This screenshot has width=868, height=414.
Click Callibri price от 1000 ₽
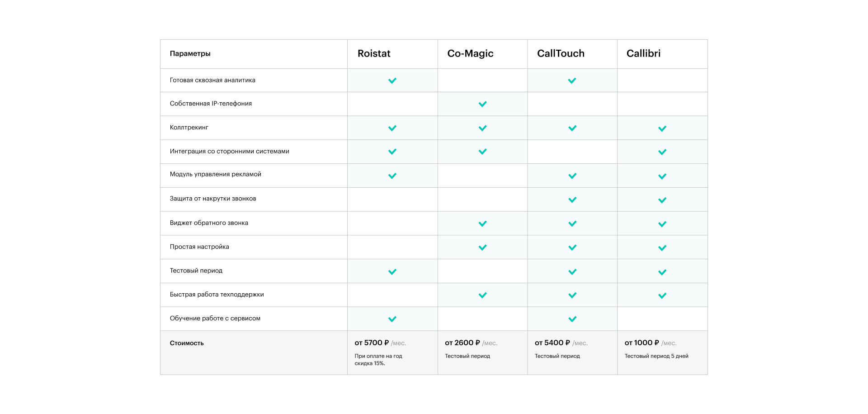coord(642,343)
